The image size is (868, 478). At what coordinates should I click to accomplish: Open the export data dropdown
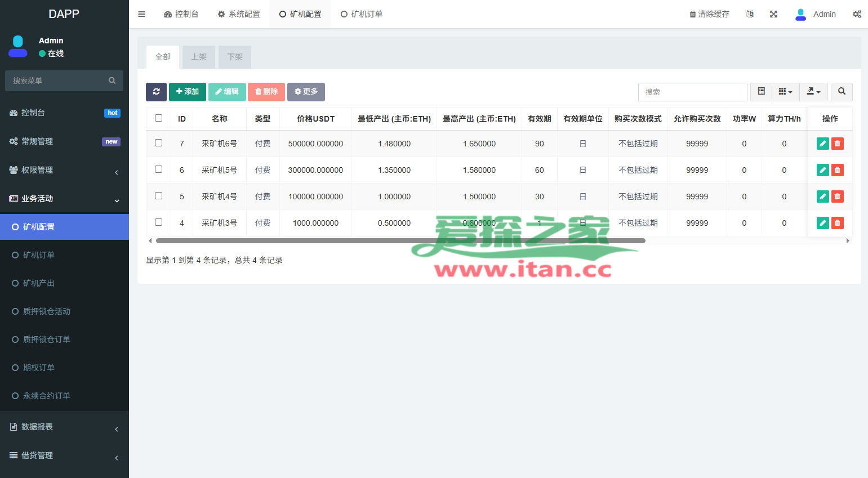coord(813,92)
